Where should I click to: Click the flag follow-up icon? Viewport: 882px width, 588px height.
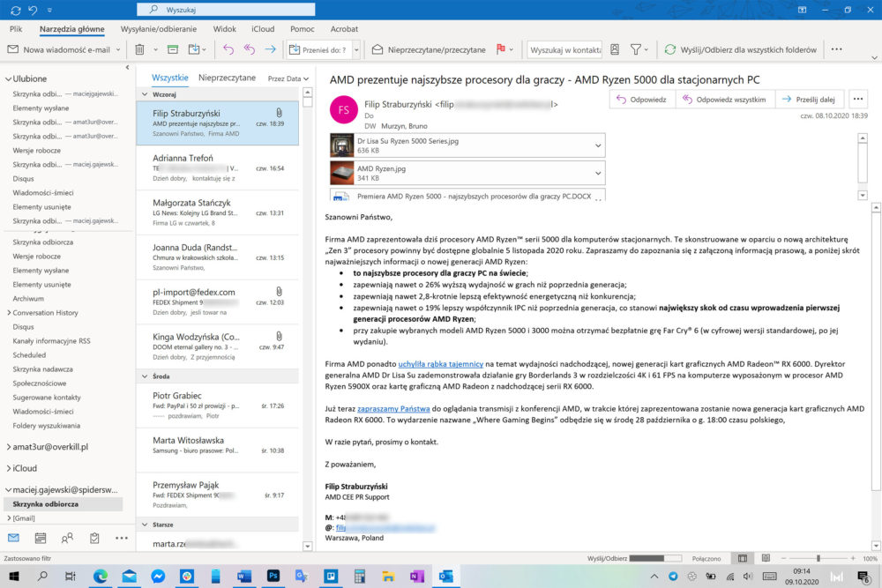(501, 49)
